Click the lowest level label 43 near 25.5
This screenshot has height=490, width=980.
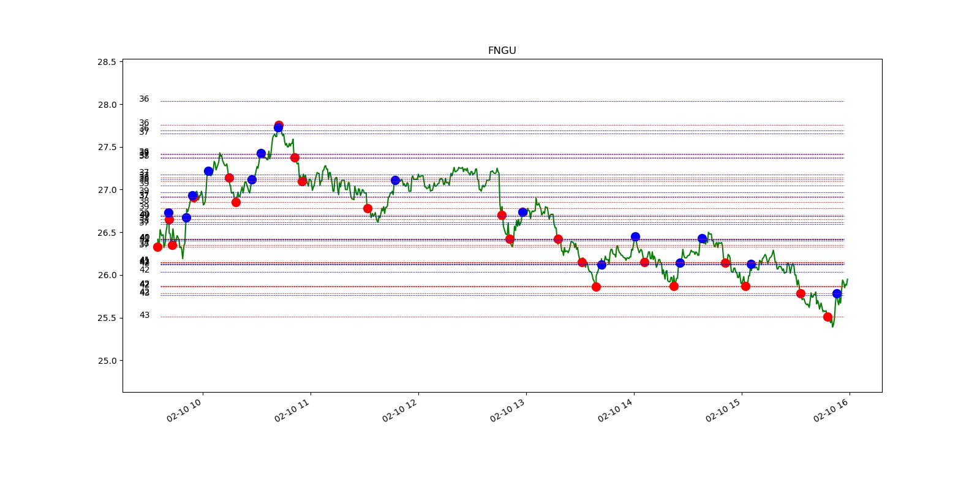tap(144, 315)
